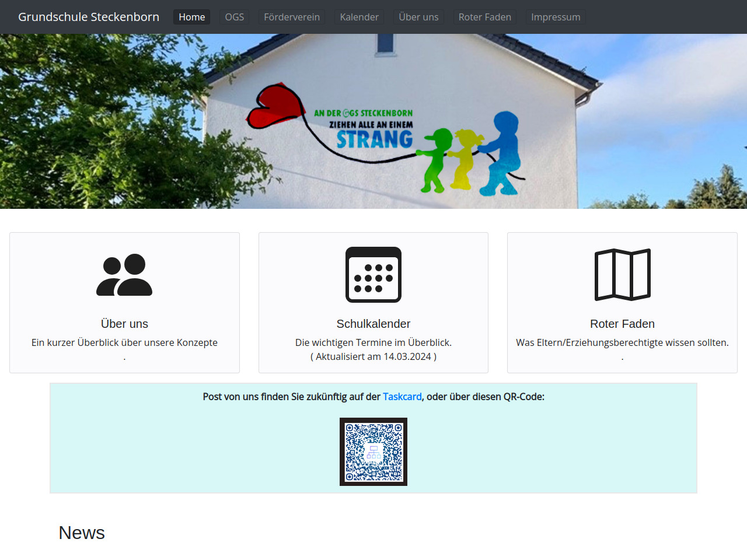Viewport: 747px width, 560px height.
Task: Open Über uns in top navigation
Action: [418, 17]
